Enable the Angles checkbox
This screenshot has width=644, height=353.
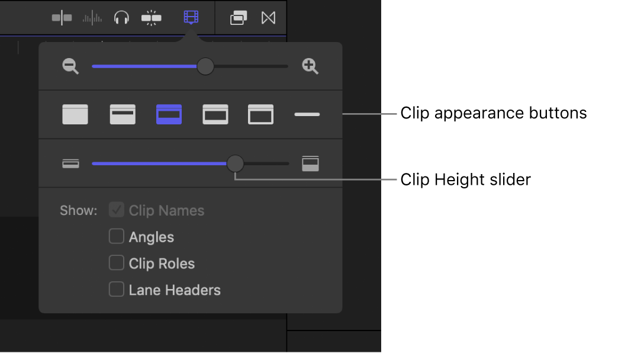tap(117, 237)
